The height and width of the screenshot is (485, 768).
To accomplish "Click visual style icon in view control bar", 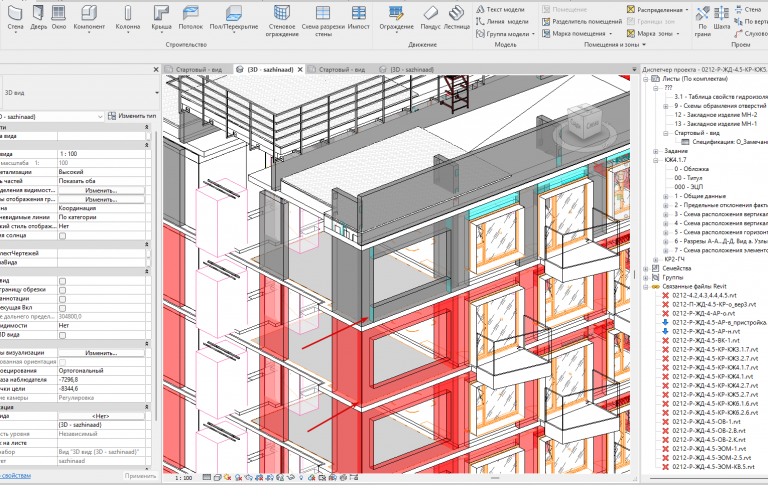I will pos(217,477).
